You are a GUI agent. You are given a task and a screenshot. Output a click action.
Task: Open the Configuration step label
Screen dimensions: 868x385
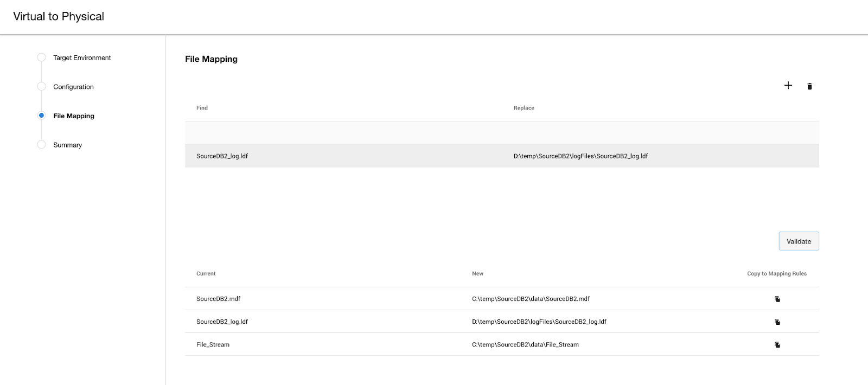tap(73, 87)
